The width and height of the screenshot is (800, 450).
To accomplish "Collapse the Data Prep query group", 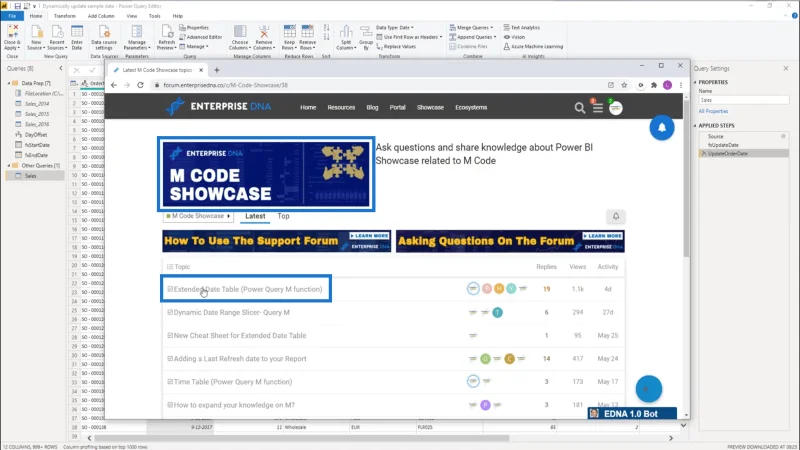I will [9, 83].
